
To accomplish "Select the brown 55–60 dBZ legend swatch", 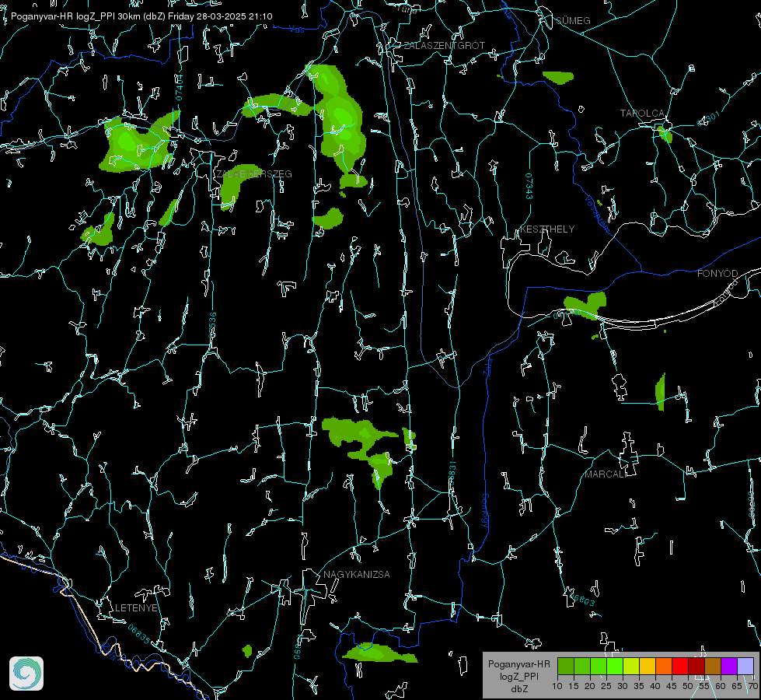I will coord(713,666).
